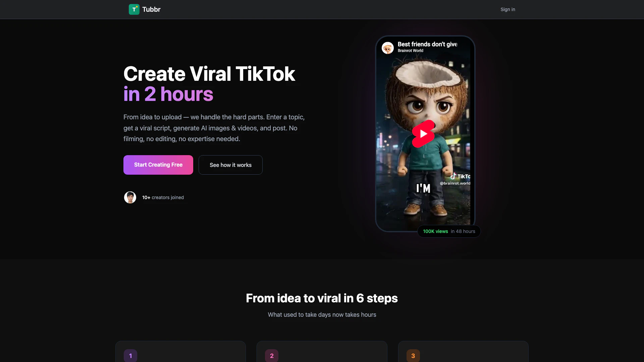Select the pink step 2 number badge
Viewport: 644px width, 362px height.
tap(272, 356)
